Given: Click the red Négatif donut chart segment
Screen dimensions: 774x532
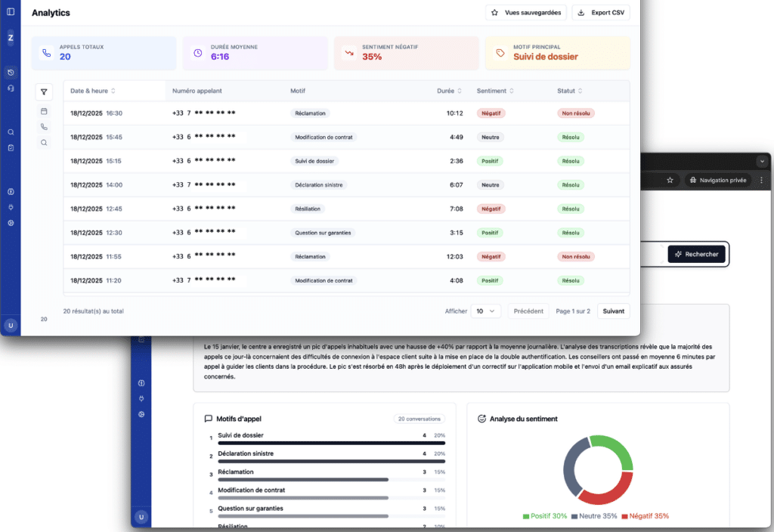Looking at the screenshot, I should [x=611, y=487].
